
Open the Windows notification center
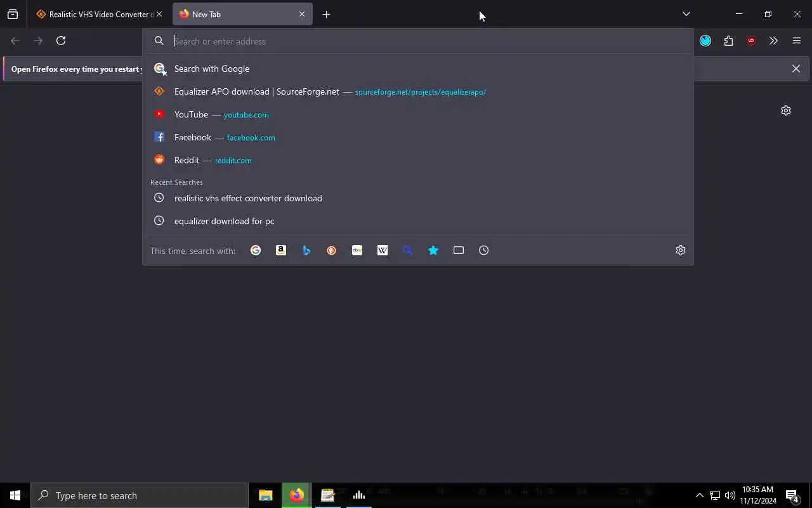click(x=792, y=495)
